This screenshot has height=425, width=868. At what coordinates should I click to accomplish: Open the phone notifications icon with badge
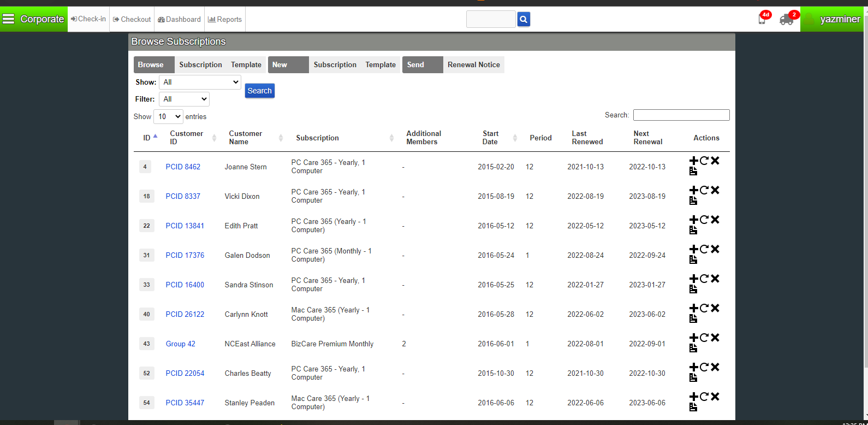pos(762,20)
